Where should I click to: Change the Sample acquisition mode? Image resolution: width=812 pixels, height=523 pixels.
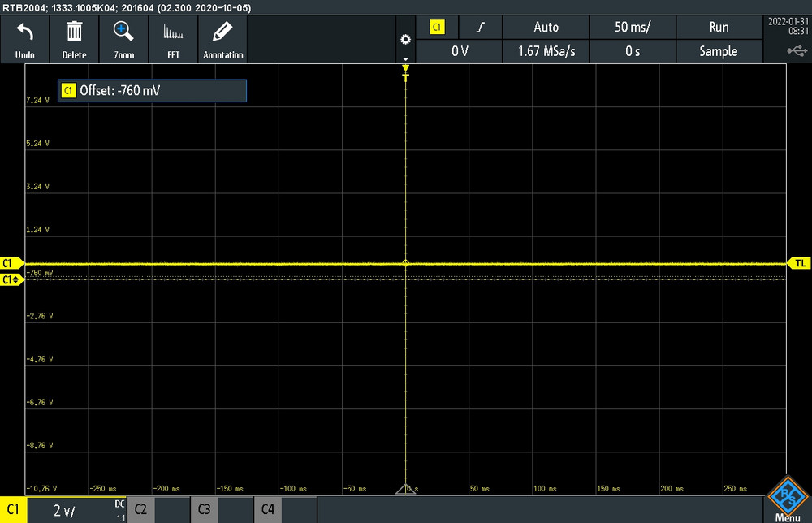(719, 51)
